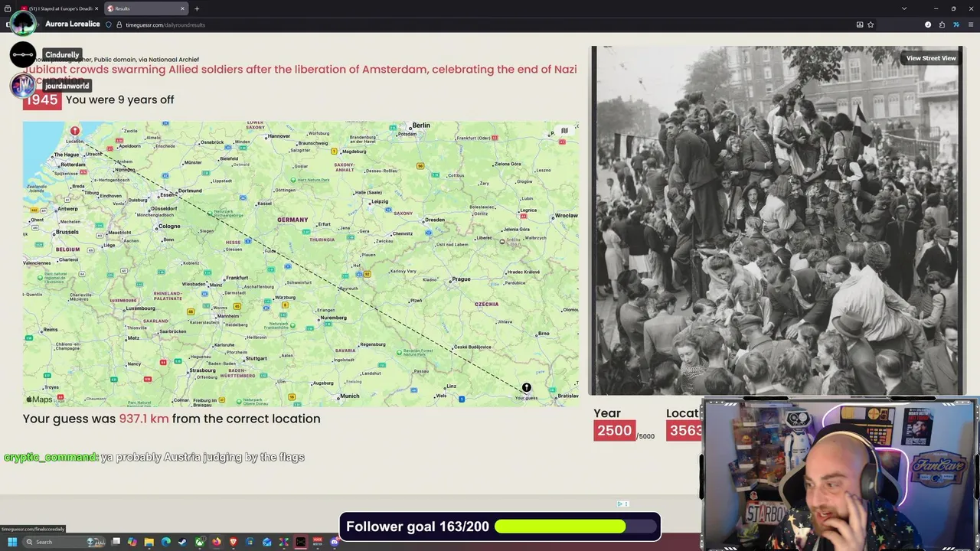
Task: Open the map layers icon on the results map
Action: point(564,131)
